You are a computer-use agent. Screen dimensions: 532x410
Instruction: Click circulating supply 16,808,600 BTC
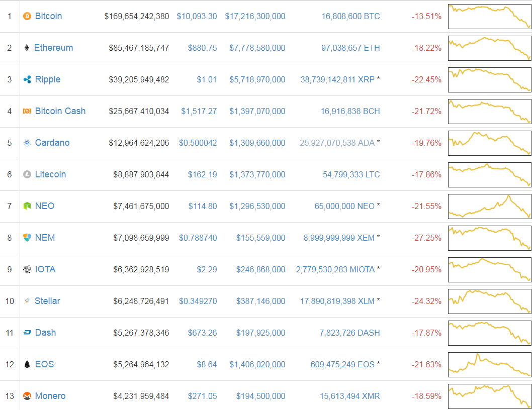(351, 16)
